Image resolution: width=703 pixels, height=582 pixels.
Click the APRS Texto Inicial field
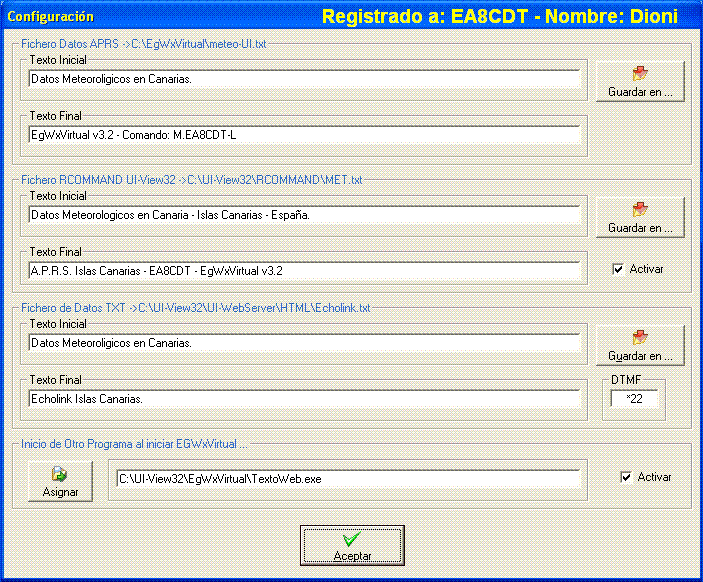click(304, 79)
